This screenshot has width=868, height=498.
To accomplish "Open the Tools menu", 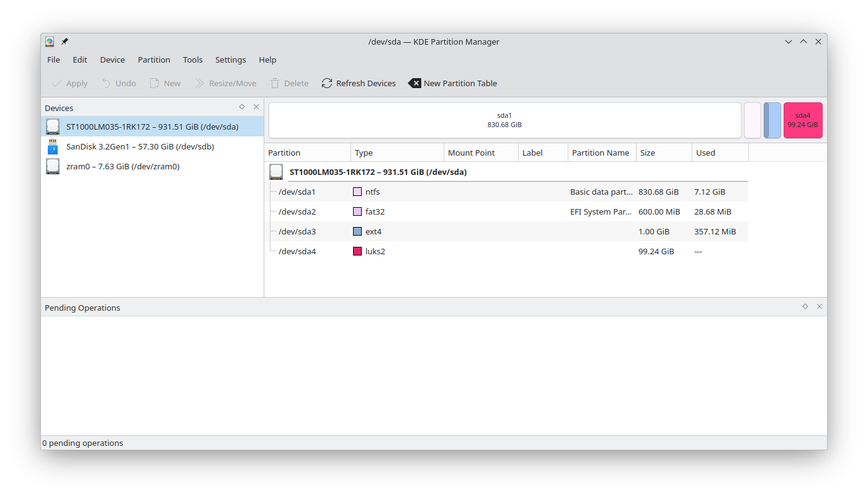I will pyautogui.click(x=192, y=60).
